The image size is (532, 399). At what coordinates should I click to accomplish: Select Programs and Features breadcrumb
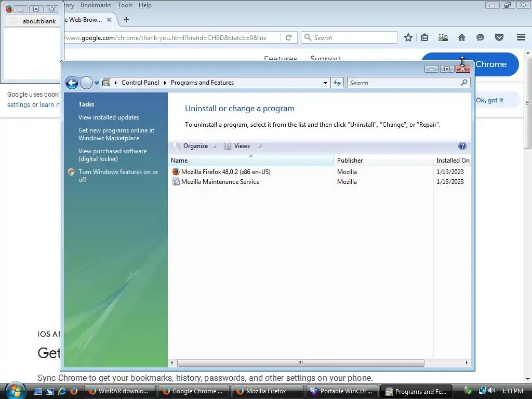(202, 83)
